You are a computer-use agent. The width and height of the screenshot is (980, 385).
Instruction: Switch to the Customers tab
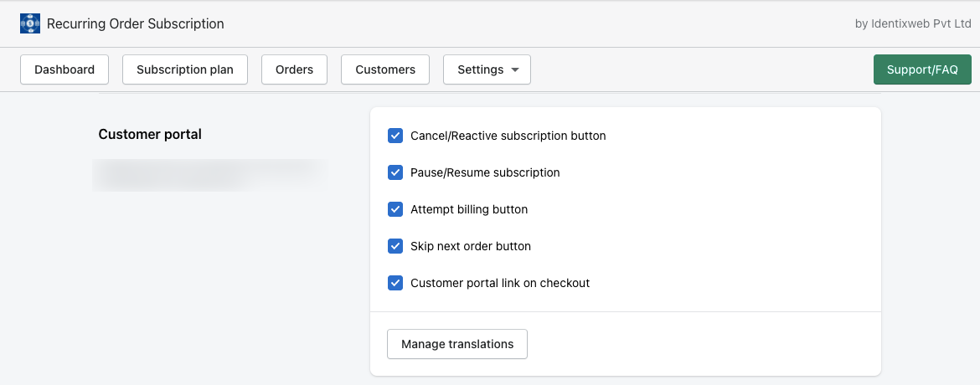tap(385, 69)
